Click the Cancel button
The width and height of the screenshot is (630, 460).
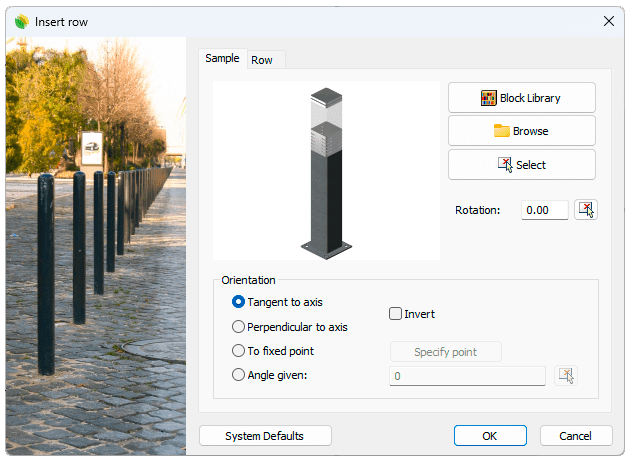576,436
